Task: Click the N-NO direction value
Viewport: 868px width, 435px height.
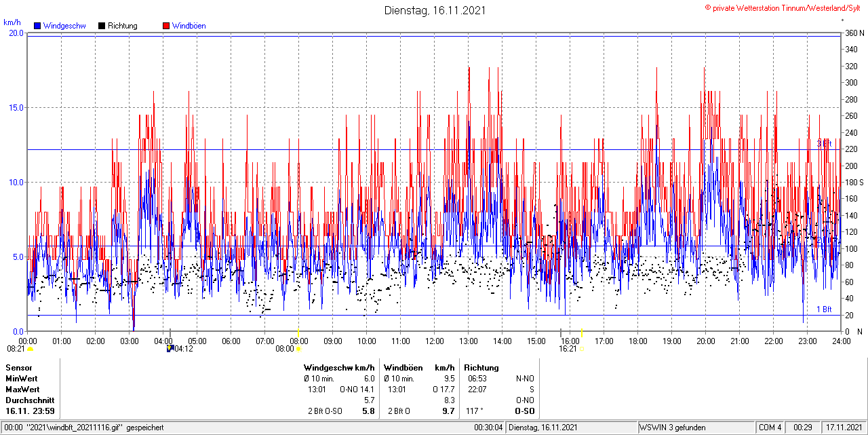Action: click(525, 379)
